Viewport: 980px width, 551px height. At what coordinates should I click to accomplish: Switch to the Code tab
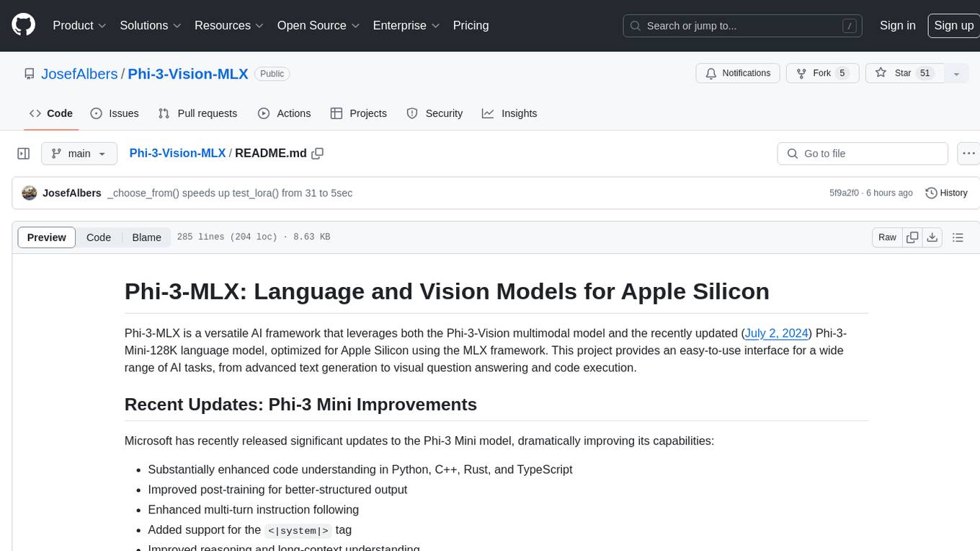pos(51,113)
